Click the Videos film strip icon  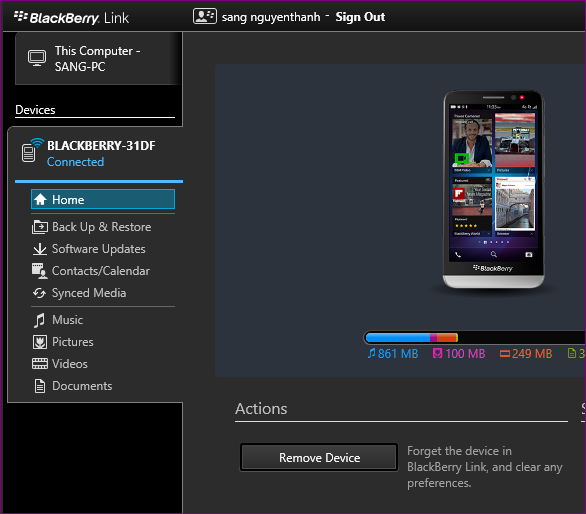[40, 364]
